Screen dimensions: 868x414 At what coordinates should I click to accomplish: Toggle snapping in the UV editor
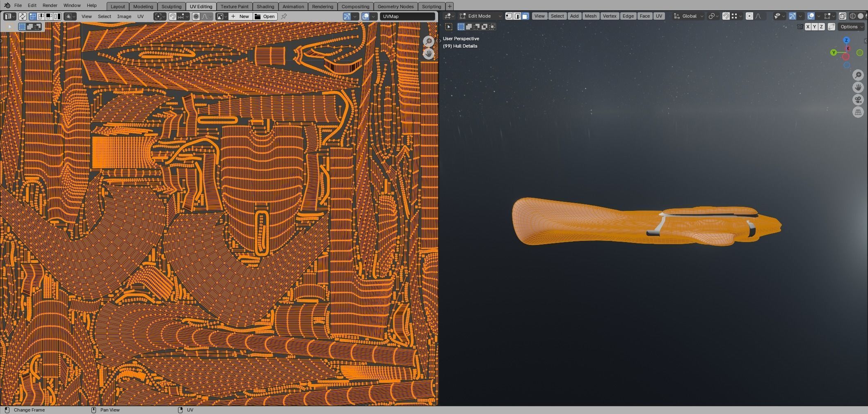[173, 16]
